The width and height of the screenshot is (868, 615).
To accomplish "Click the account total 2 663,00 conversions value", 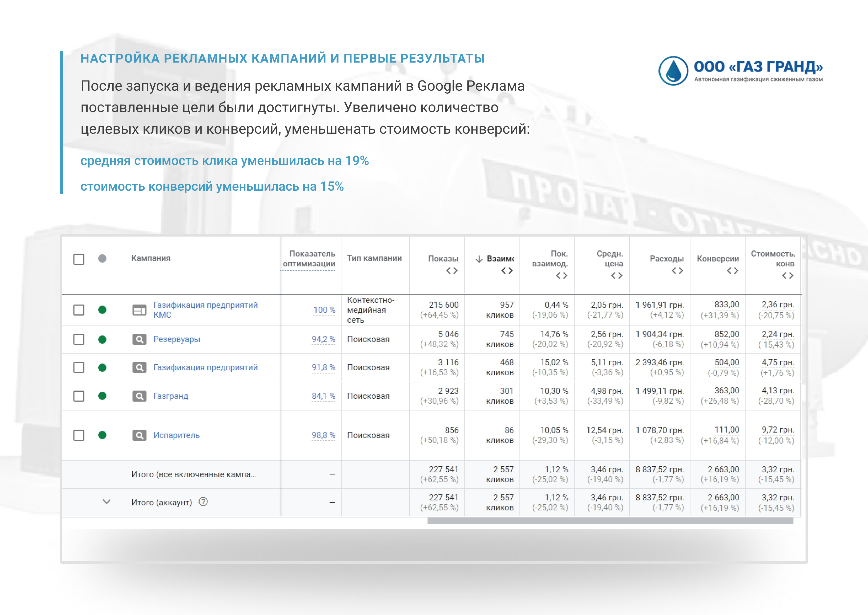I will [723, 498].
